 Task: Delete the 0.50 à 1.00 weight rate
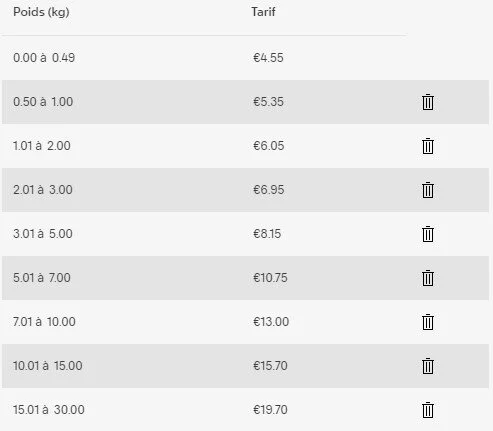coord(428,102)
